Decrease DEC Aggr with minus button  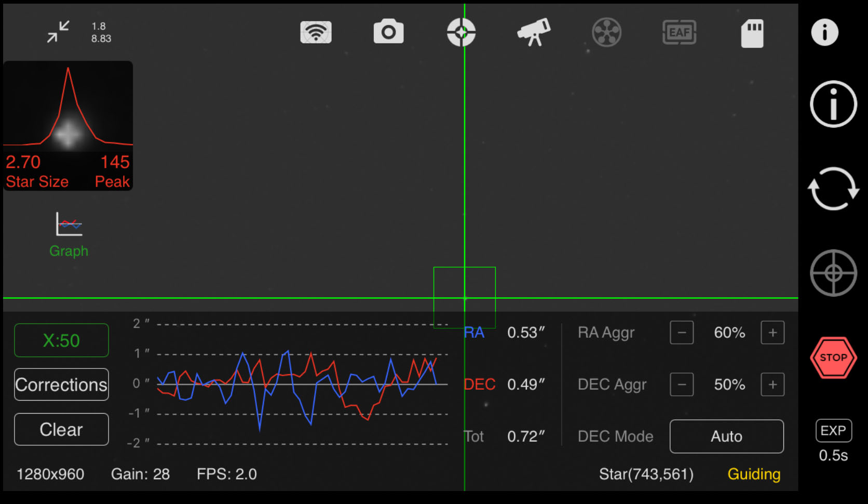click(682, 384)
